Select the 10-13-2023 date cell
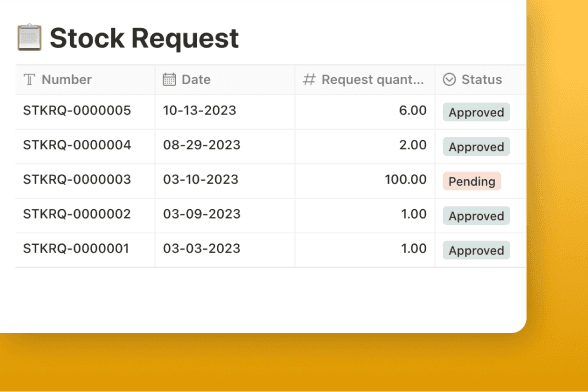The height and width of the screenshot is (392, 588). (x=225, y=111)
